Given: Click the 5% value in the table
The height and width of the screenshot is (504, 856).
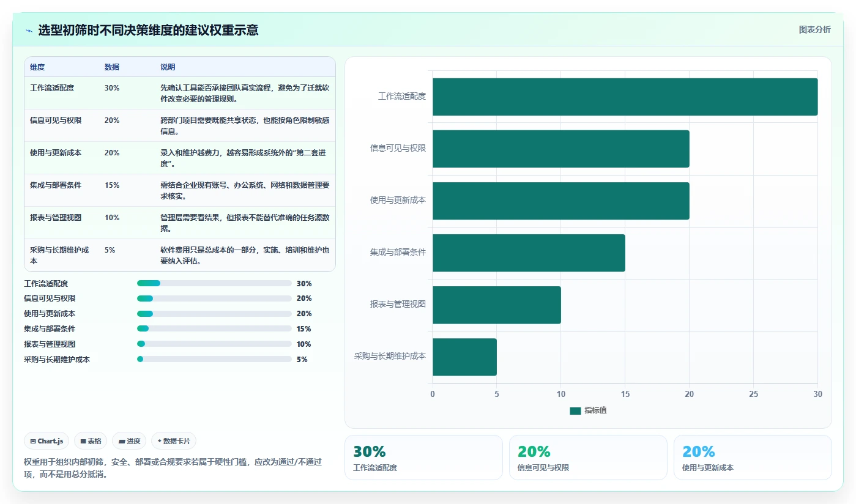Looking at the screenshot, I should click(x=110, y=250).
